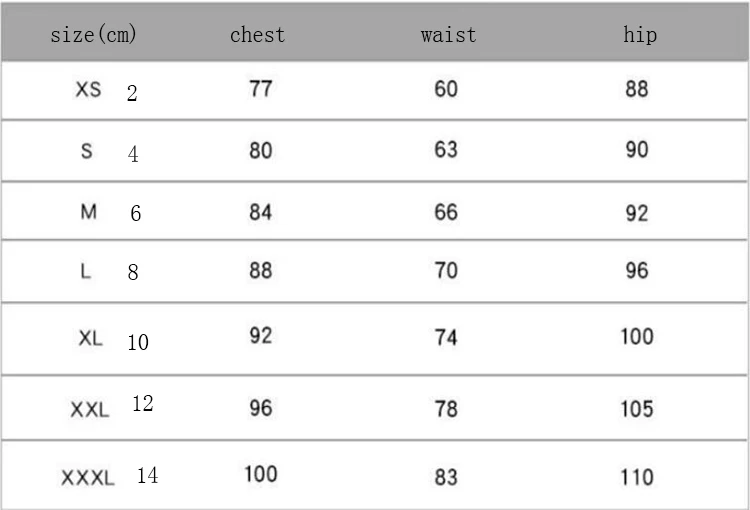Select the hip column header
The height and width of the screenshot is (510, 750).
640,35
